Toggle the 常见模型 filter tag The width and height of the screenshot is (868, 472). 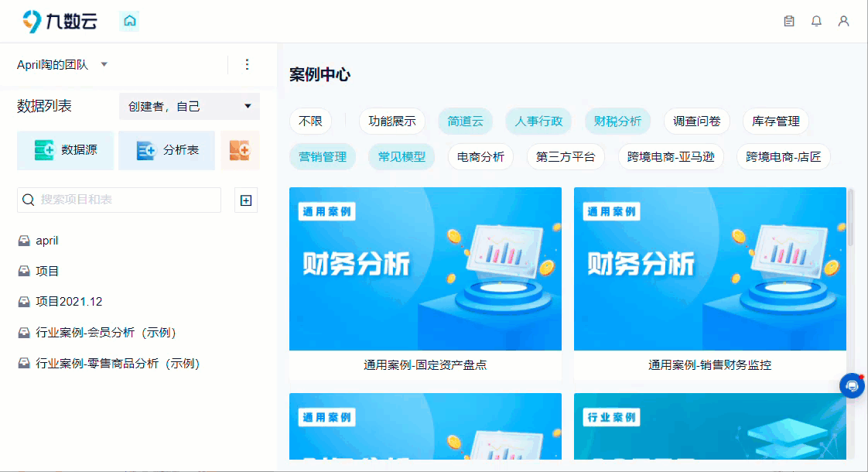[x=402, y=157]
